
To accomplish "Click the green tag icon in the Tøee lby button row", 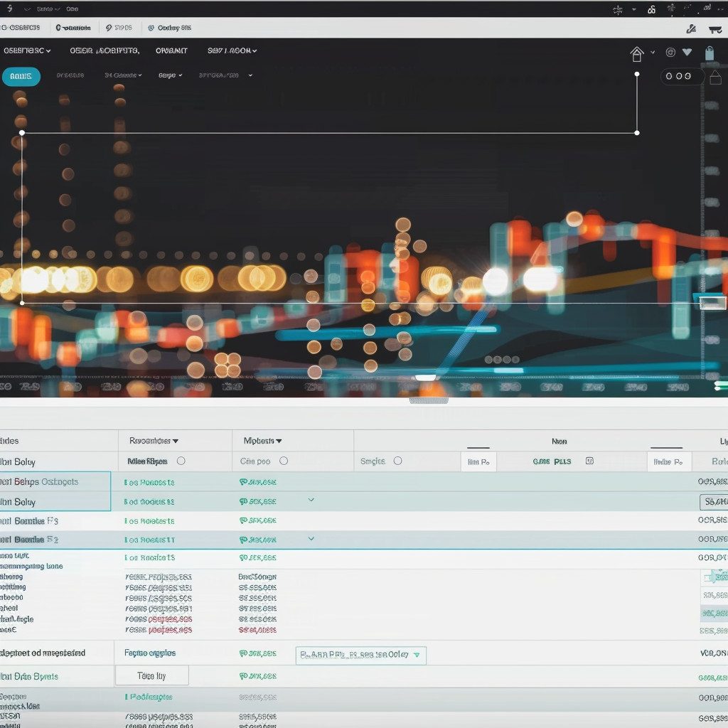I will click(x=243, y=676).
